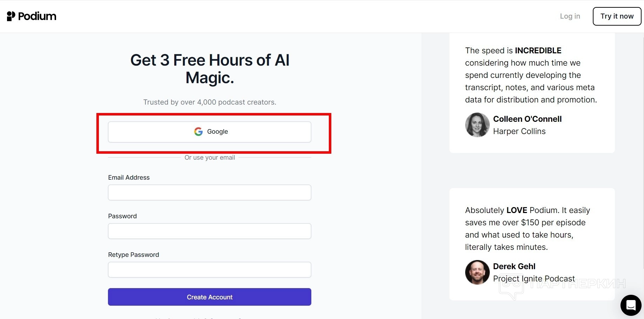
Task: Select the Derek Gehl name text
Action: tap(514, 266)
